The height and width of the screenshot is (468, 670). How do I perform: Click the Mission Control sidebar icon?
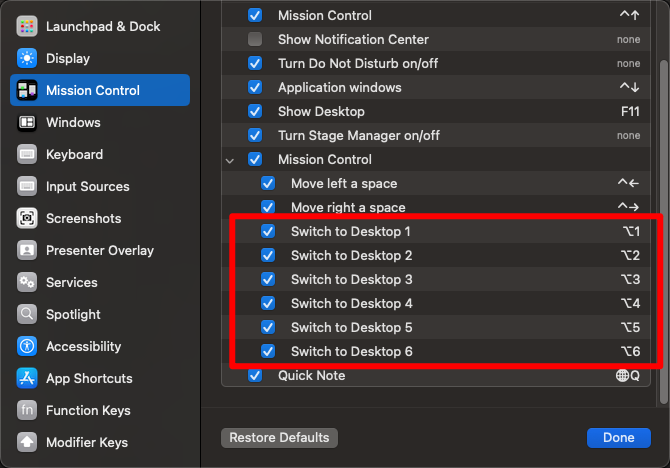[27, 90]
